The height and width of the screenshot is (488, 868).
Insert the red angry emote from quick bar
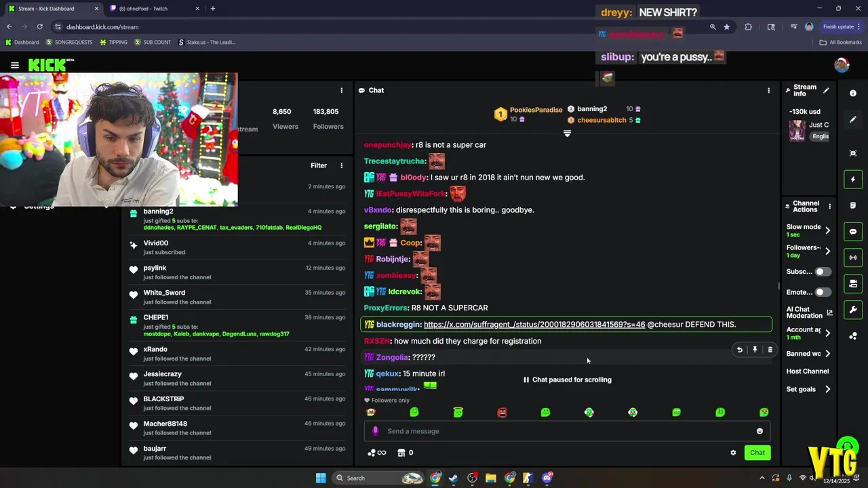pyautogui.click(x=502, y=412)
